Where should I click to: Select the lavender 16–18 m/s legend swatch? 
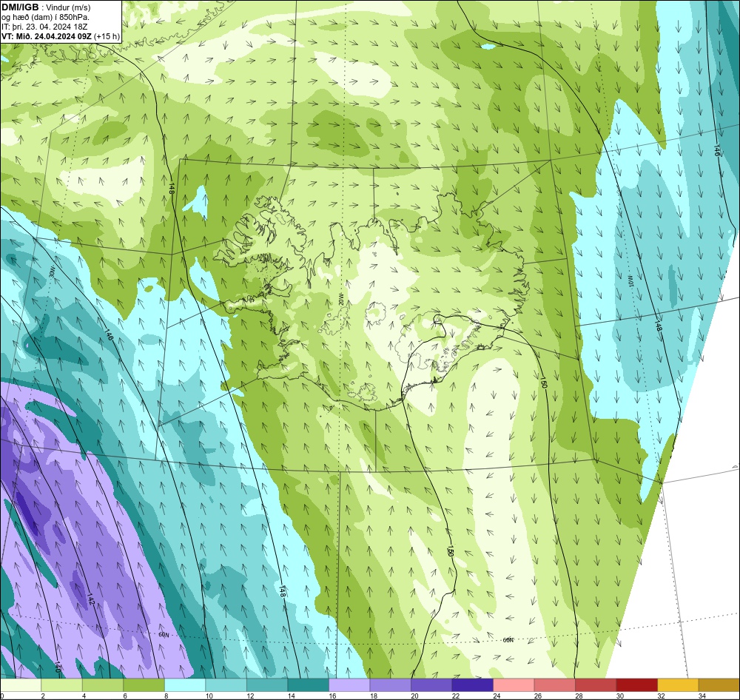349,685
